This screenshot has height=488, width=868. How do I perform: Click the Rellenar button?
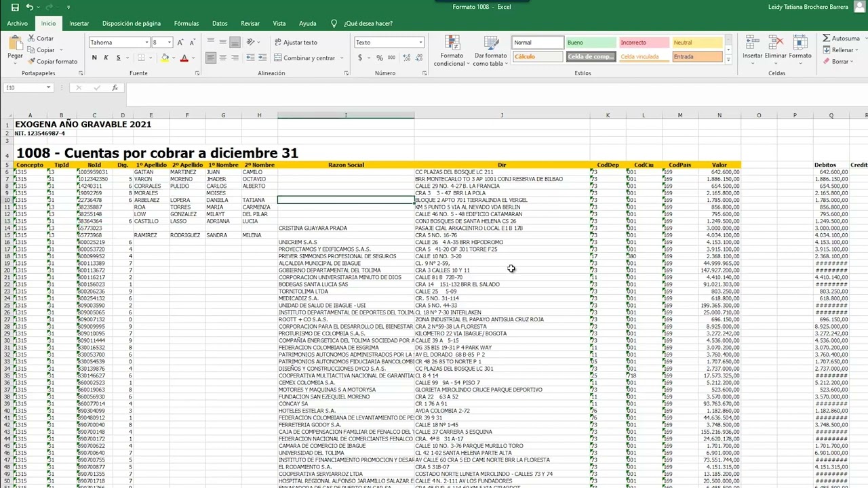click(839, 49)
